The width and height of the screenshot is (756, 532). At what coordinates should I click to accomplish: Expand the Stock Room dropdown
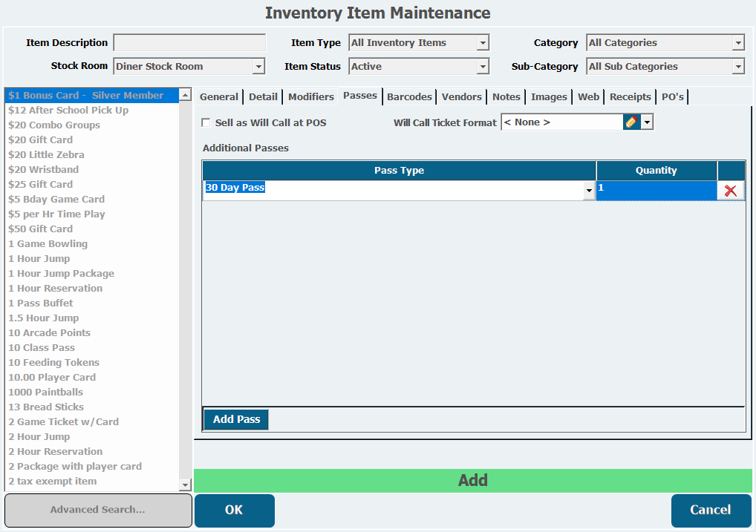258,67
